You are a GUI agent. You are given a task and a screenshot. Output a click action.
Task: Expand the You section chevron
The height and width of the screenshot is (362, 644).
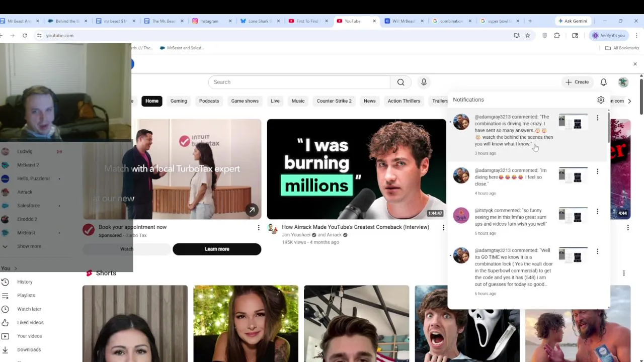[x=16, y=268]
